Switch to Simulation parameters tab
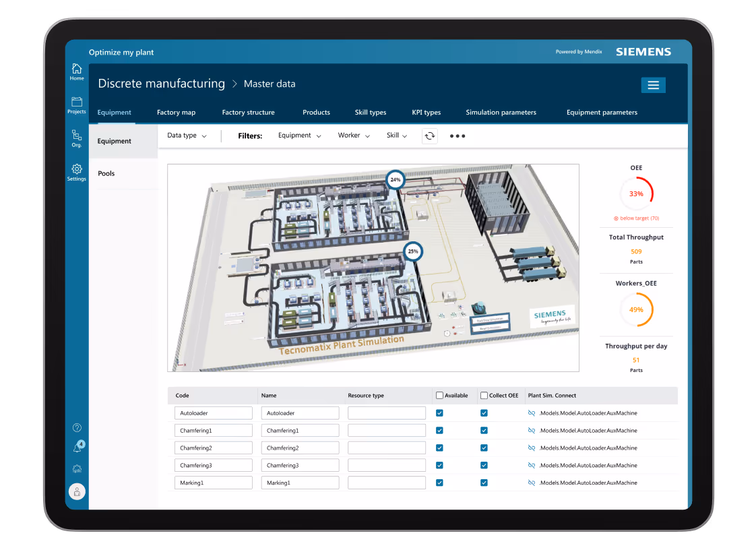The width and height of the screenshot is (756, 550). [x=501, y=113]
